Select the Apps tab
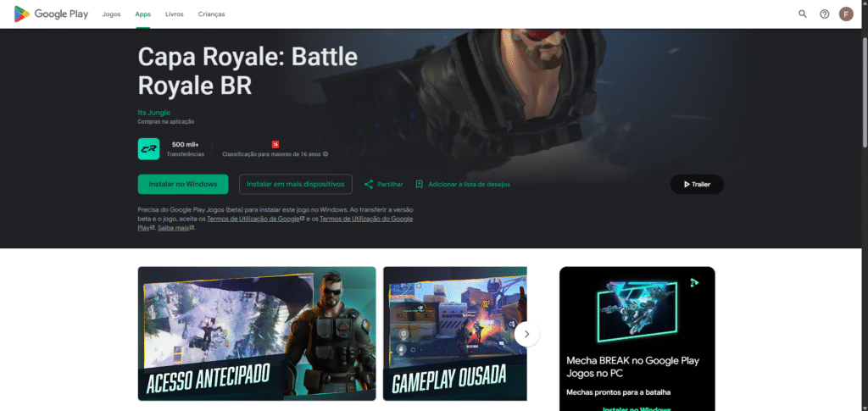 point(142,14)
